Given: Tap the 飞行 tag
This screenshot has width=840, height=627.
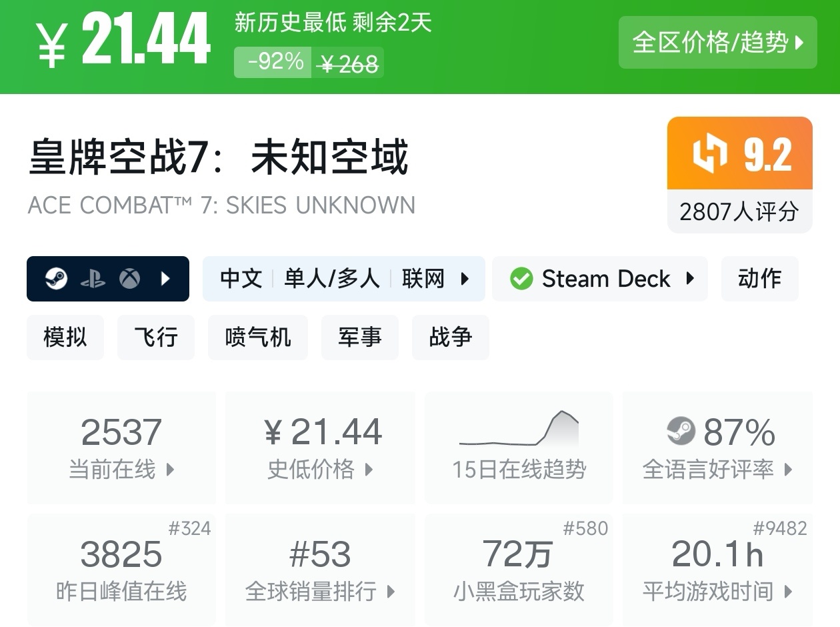Looking at the screenshot, I should [x=156, y=338].
